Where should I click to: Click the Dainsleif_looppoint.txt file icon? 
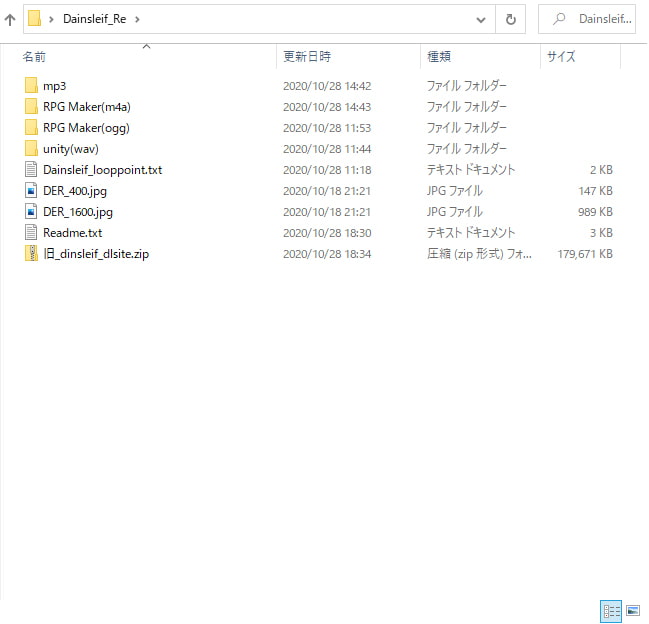31,170
